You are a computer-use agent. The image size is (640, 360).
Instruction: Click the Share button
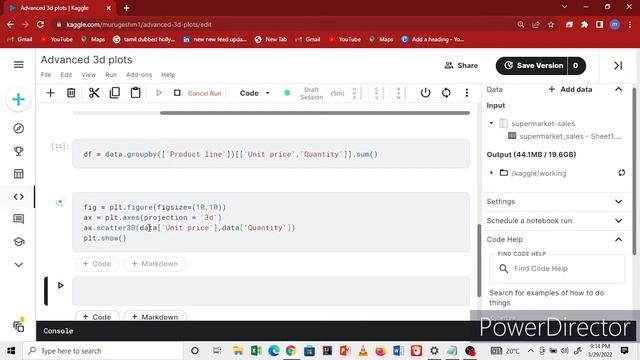[461, 65]
